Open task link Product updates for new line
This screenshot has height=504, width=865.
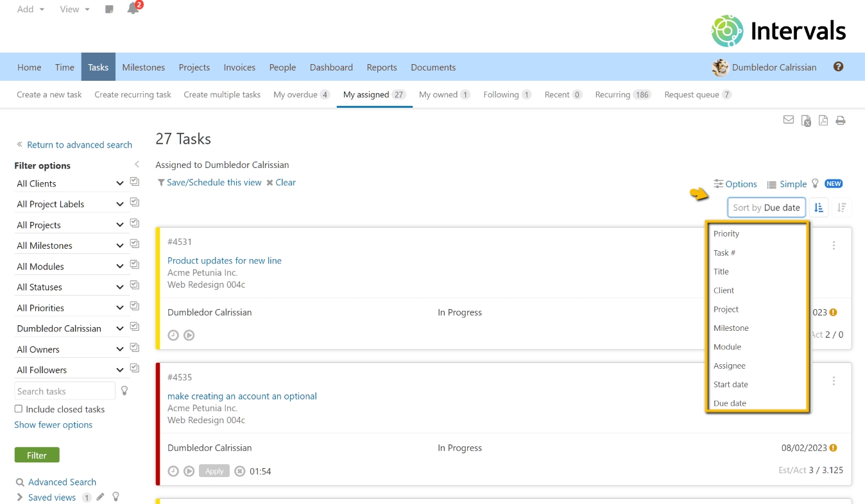click(224, 260)
